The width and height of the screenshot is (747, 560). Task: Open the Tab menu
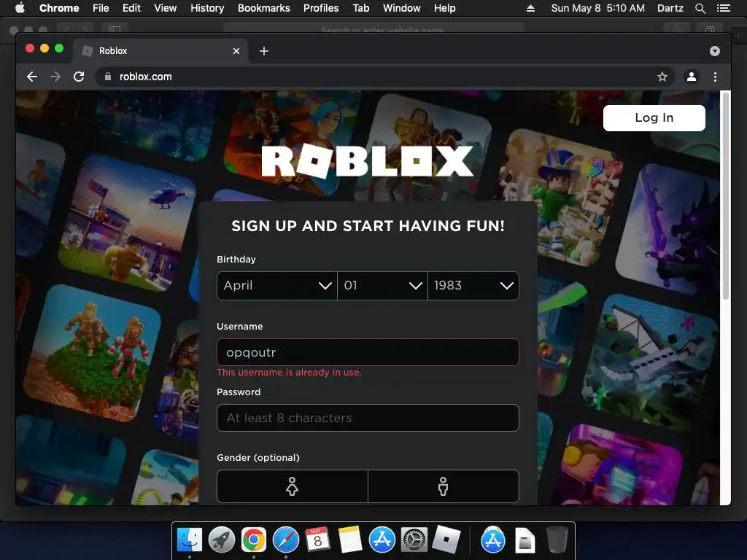[x=360, y=8]
